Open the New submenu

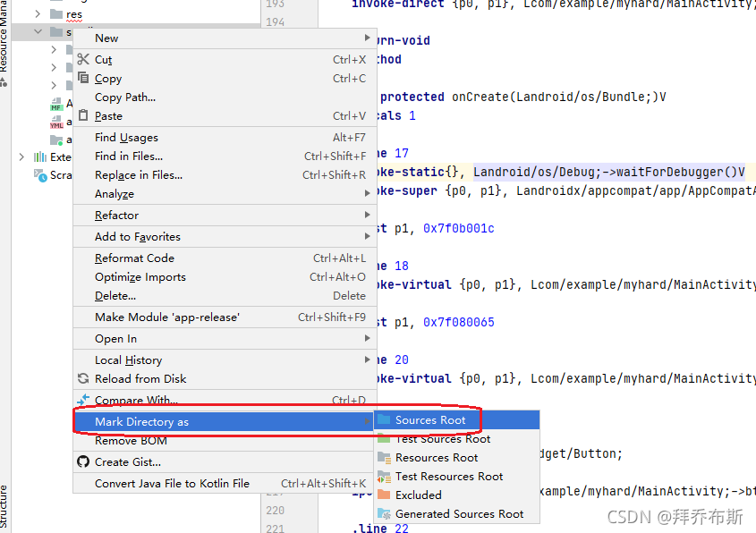[225, 38]
